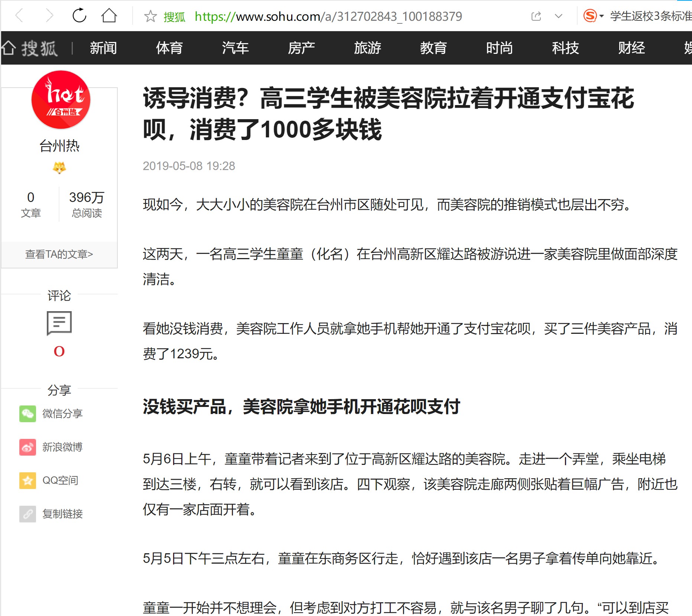The width and height of the screenshot is (692, 616).
Task: Open the 汽车 channel
Action: (x=235, y=48)
